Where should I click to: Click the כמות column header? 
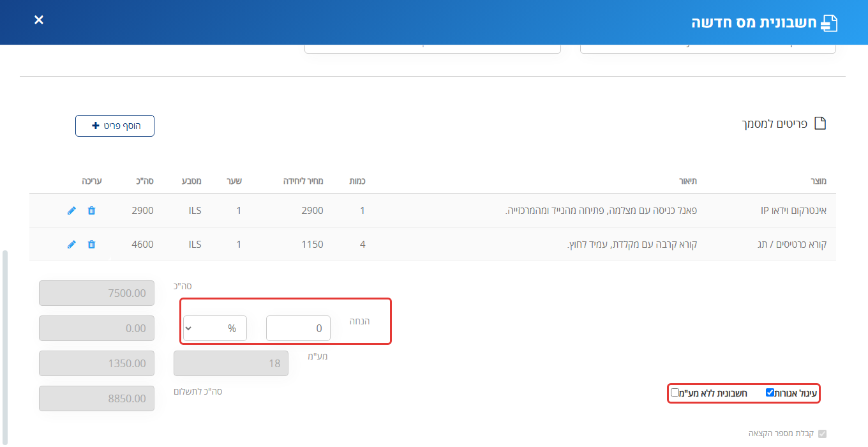click(x=357, y=181)
